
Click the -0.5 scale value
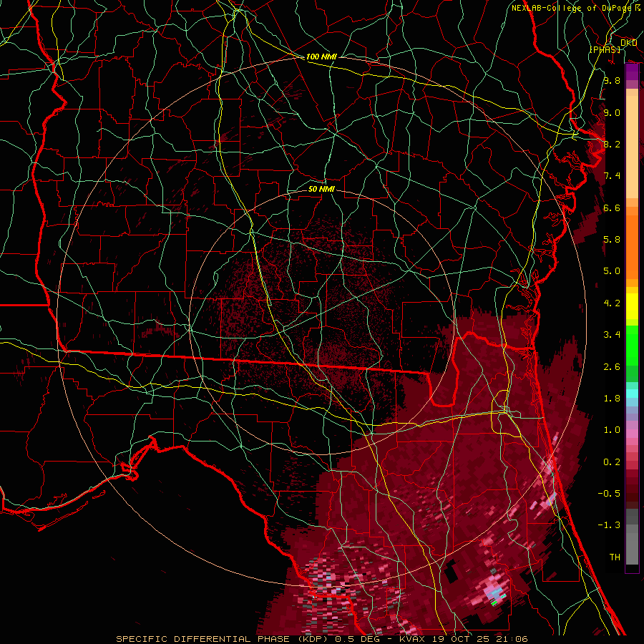pos(609,494)
